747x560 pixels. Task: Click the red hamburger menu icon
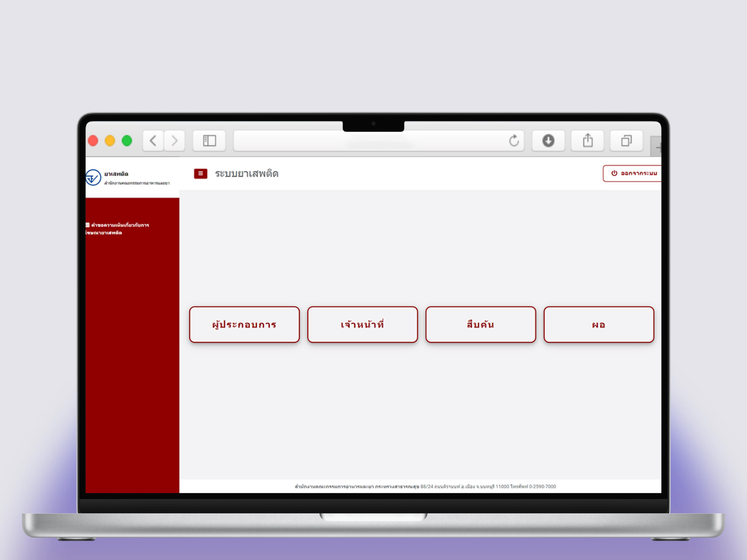point(200,174)
